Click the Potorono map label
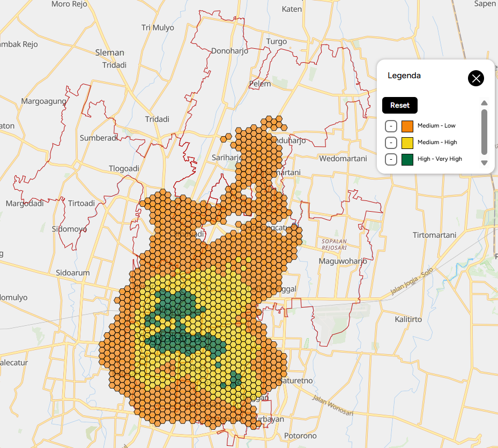Image resolution: width=498 pixels, height=448 pixels. (300, 436)
